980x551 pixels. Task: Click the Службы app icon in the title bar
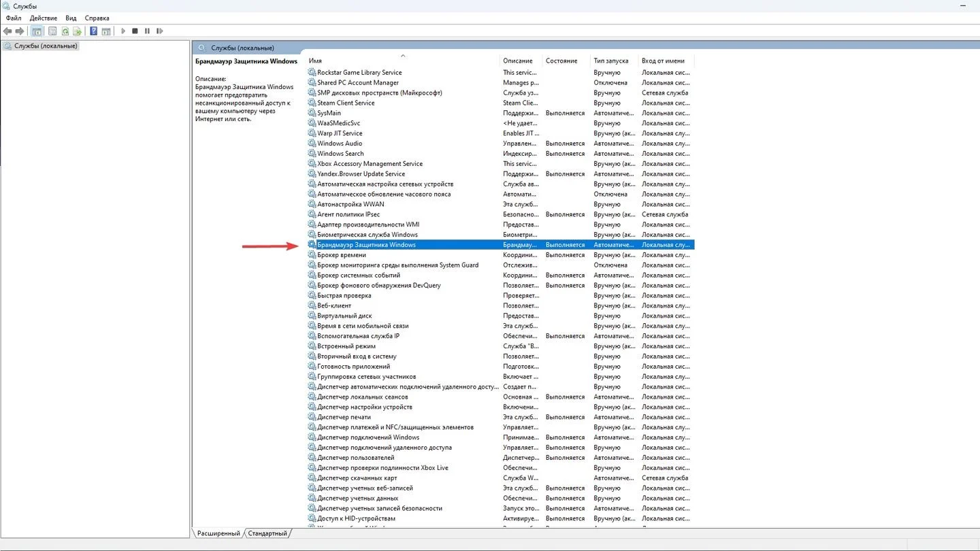[7, 6]
